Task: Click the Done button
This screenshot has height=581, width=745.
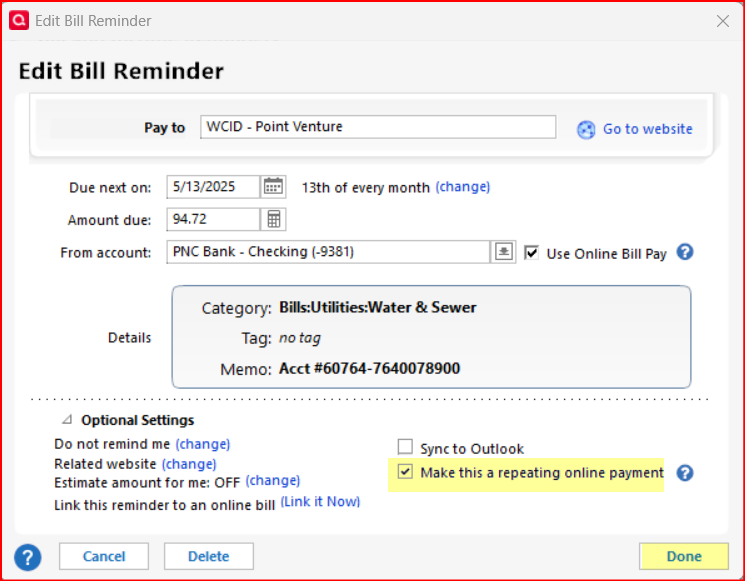Action: click(x=684, y=556)
